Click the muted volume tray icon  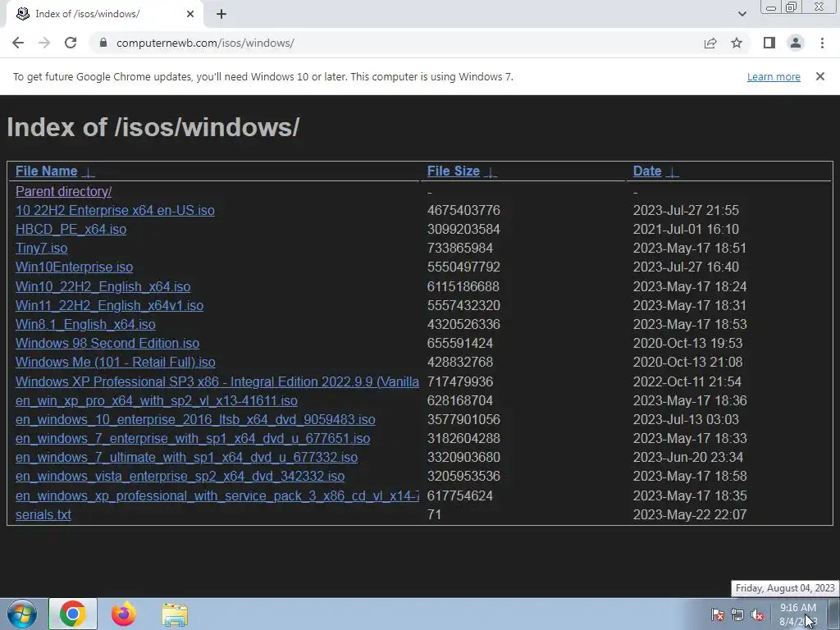tap(757, 614)
